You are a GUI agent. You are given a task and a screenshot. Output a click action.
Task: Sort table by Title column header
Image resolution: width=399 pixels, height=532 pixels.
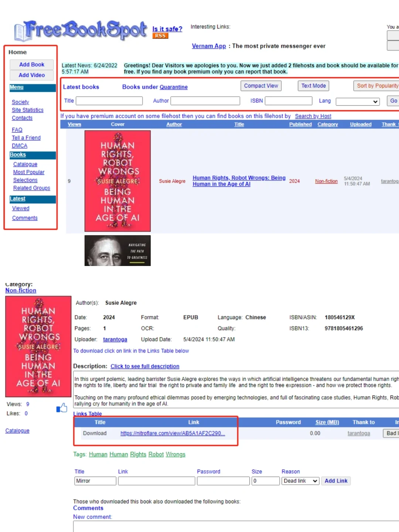click(239, 125)
